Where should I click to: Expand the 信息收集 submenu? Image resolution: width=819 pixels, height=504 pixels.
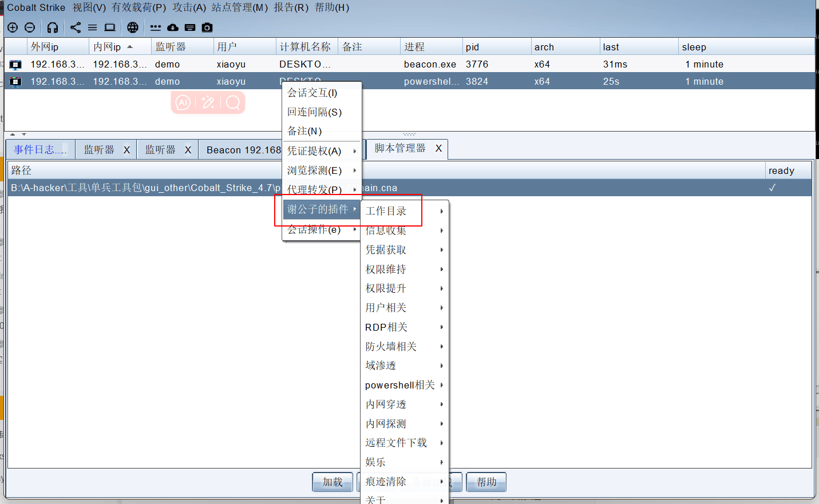(405, 231)
